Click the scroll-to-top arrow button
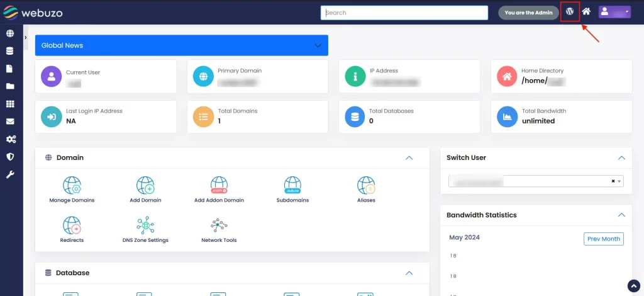644x296 pixels. pos(634,286)
